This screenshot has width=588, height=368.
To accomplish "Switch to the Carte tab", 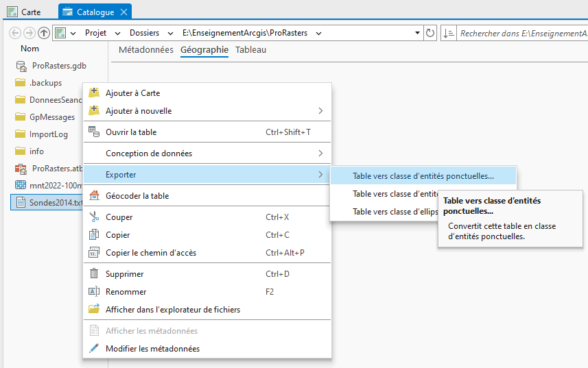I will tap(25, 12).
